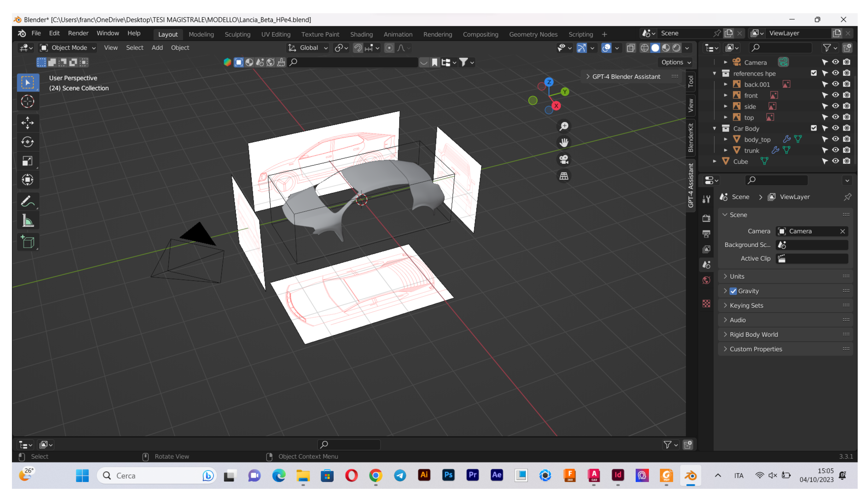Toggle camera view in viewport
868x503 pixels.
tap(564, 159)
